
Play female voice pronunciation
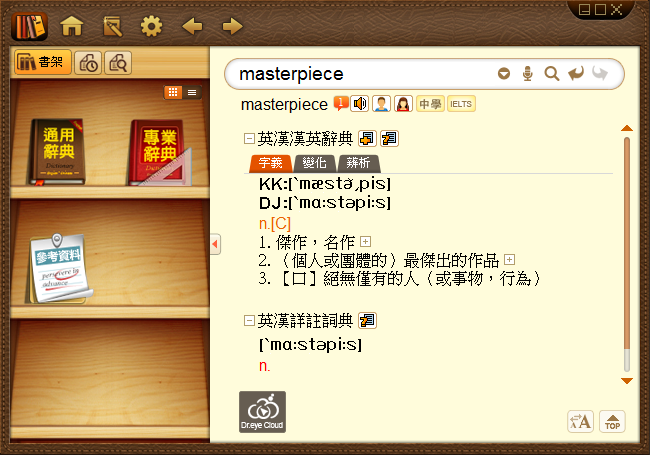pos(403,104)
